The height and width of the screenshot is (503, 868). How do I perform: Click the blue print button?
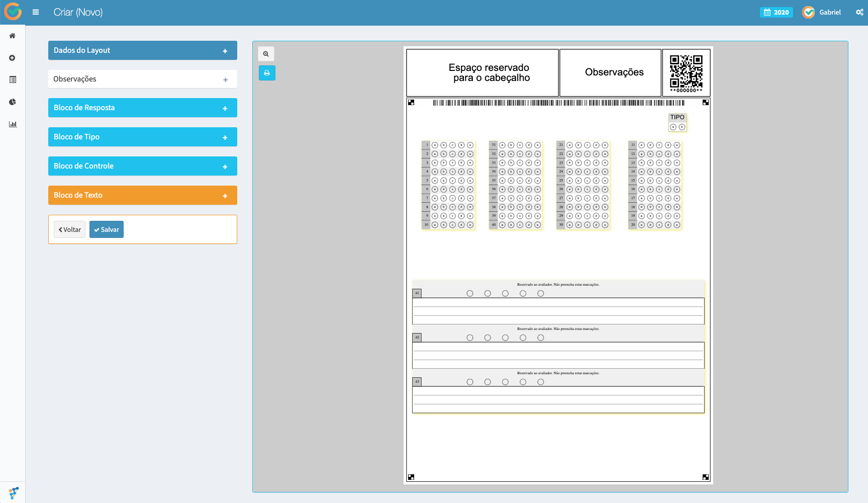267,73
